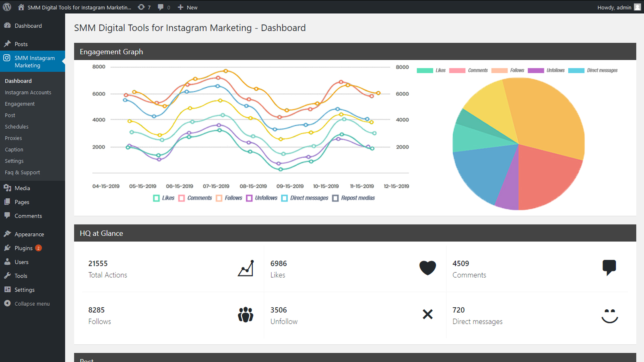Click the Direct messages smiley icon

click(x=610, y=316)
